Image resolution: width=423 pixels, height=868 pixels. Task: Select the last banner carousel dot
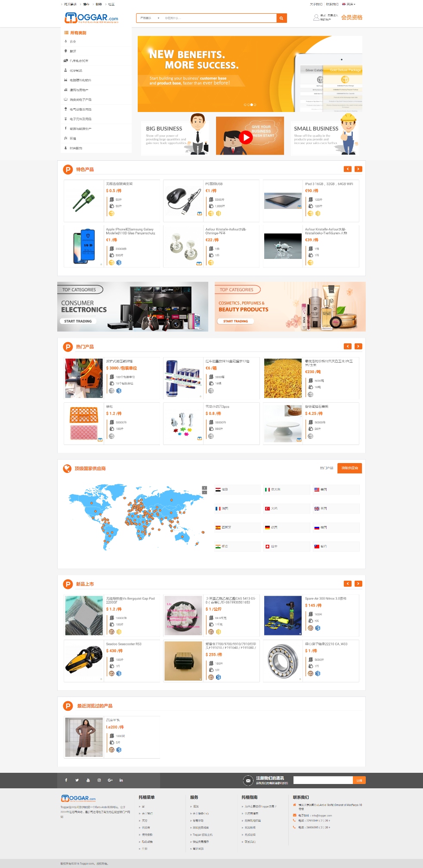click(255, 105)
